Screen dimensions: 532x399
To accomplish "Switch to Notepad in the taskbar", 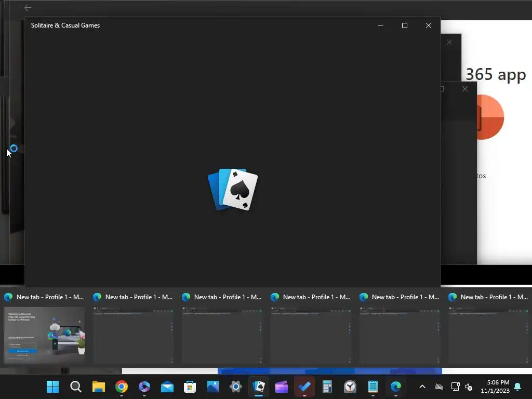I will (373, 387).
